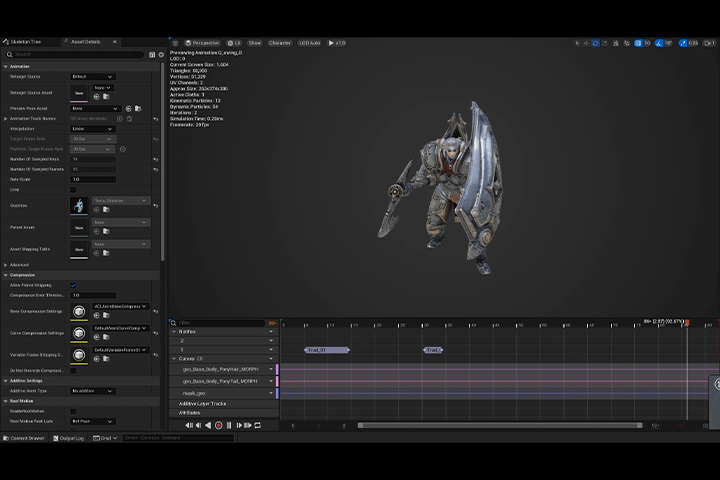Collapse the Compression section
The width and height of the screenshot is (720, 480).
(6, 275)
